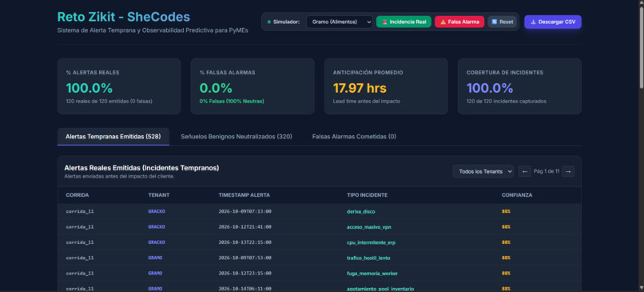Select the acceso_masivo_vpn incident cell
644x292 pixels.
368,227
